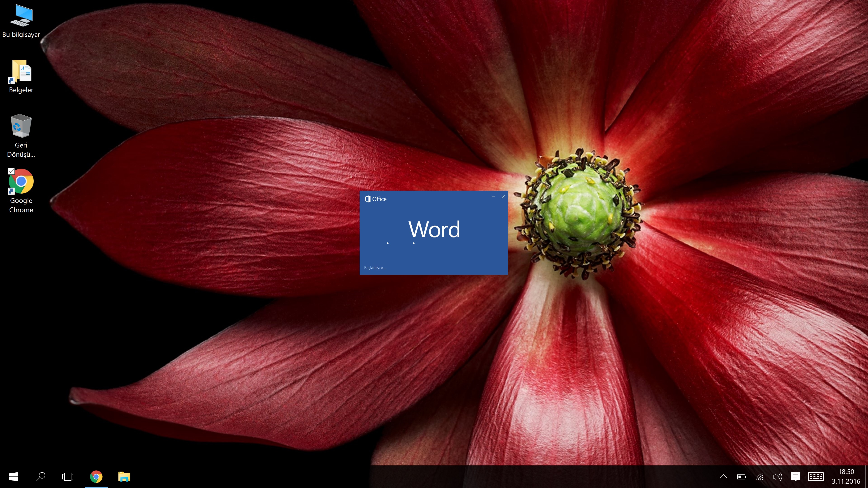Check battery status in system tray

click(x=741, y=476)
